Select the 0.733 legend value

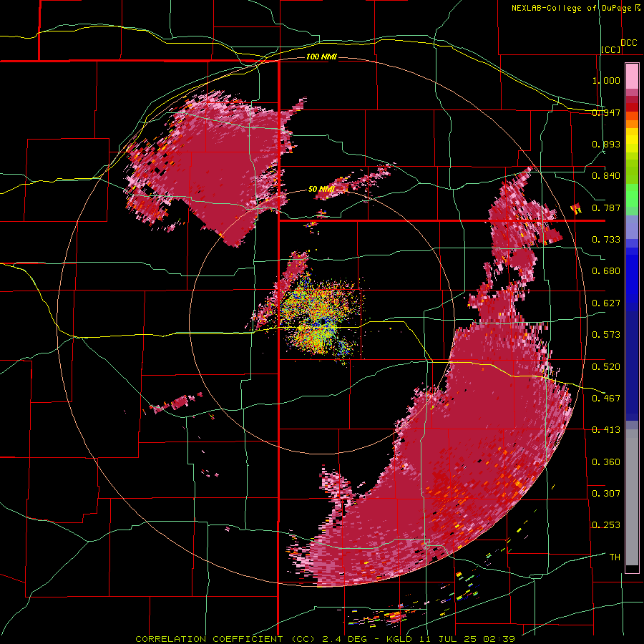[x=606, y=240]
